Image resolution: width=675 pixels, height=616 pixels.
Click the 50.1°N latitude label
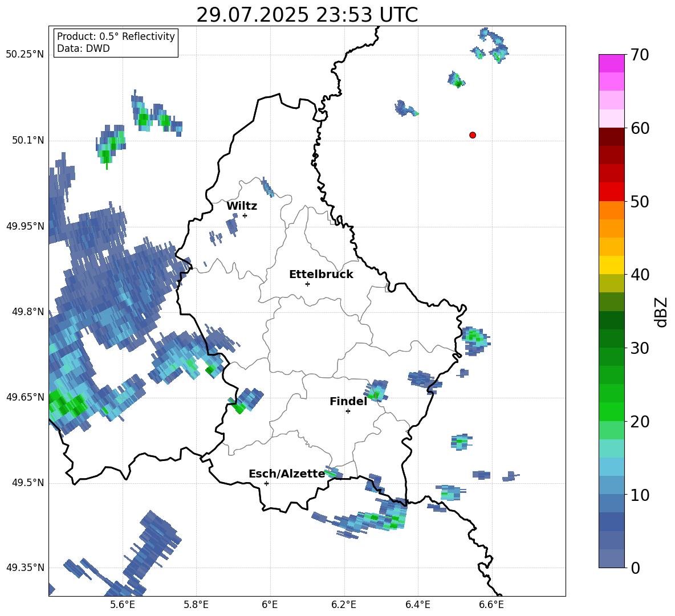[x=28, y=140]
